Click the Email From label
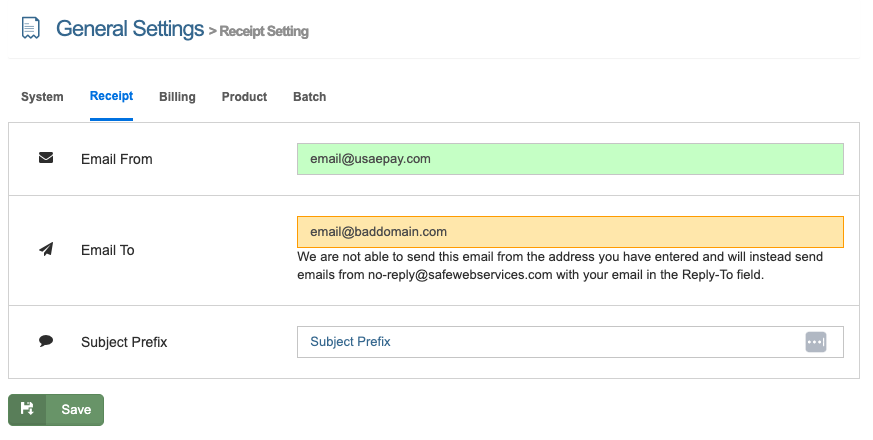 click(116, 159)
